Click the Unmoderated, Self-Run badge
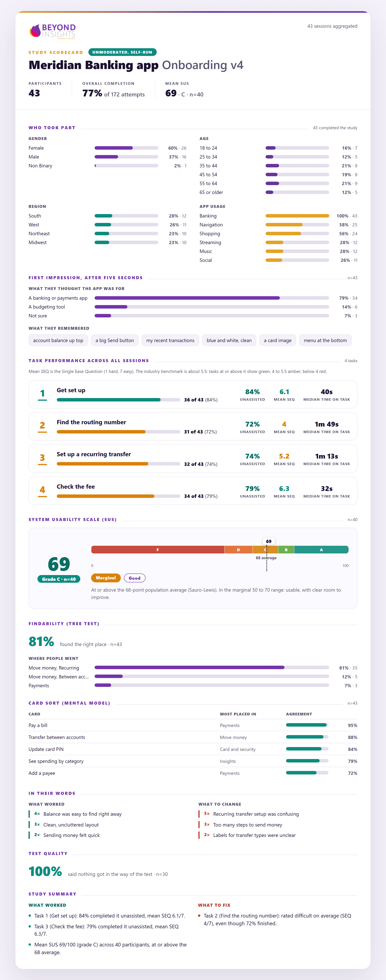Screen dimensions: 386x980 (x=122, y=52)
